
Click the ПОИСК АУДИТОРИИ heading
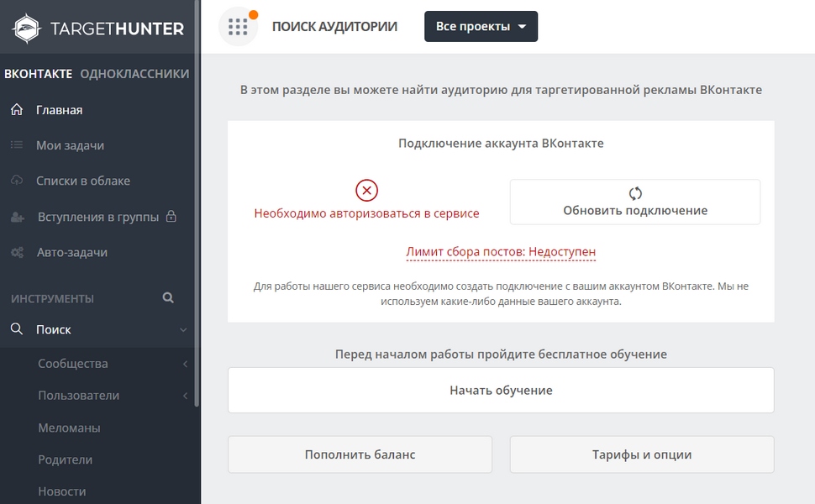pos(334,27)
